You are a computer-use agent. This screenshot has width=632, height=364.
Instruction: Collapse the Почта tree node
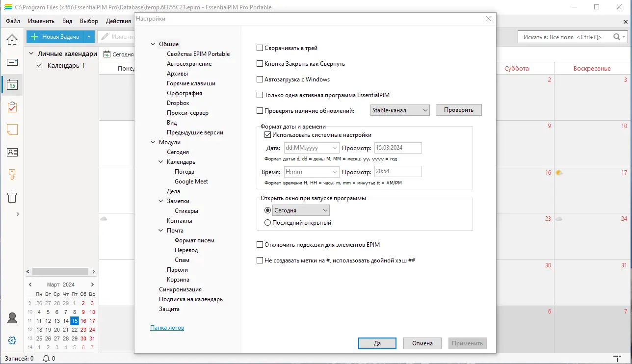point(161,231)
